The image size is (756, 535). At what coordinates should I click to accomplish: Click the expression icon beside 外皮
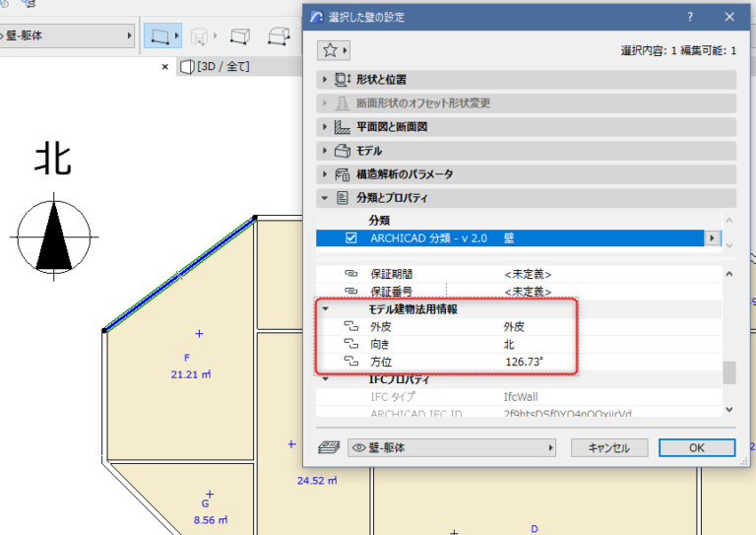pos(351,326)
